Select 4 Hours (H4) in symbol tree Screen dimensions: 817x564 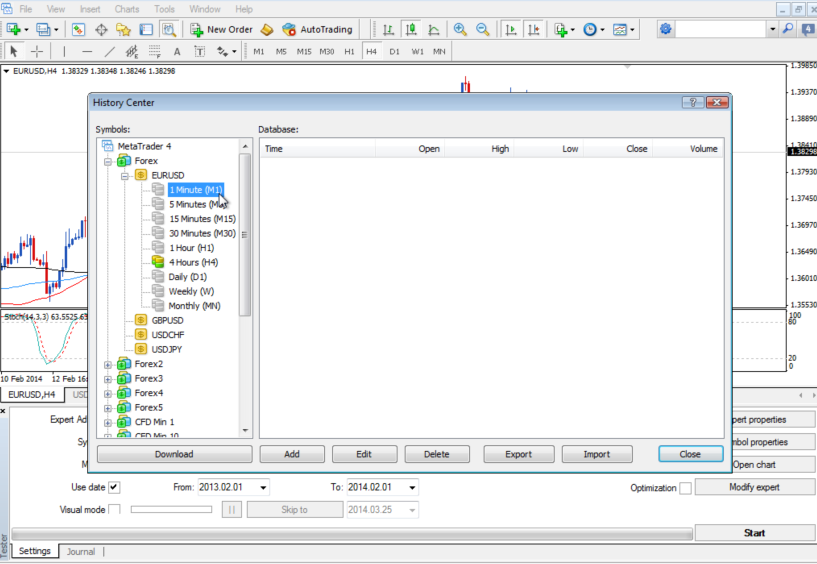coord(193,262)
